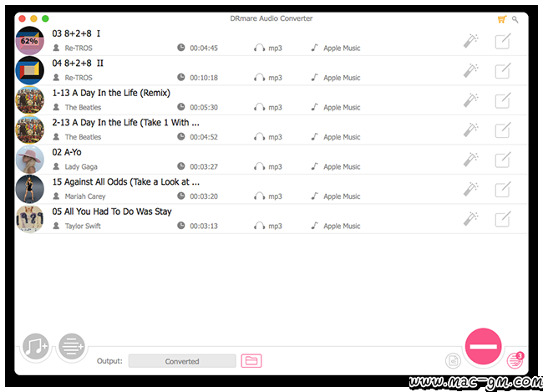The image size is (543, 392).
Task: Open the register key icon
Action: click(x=515, y=19)
